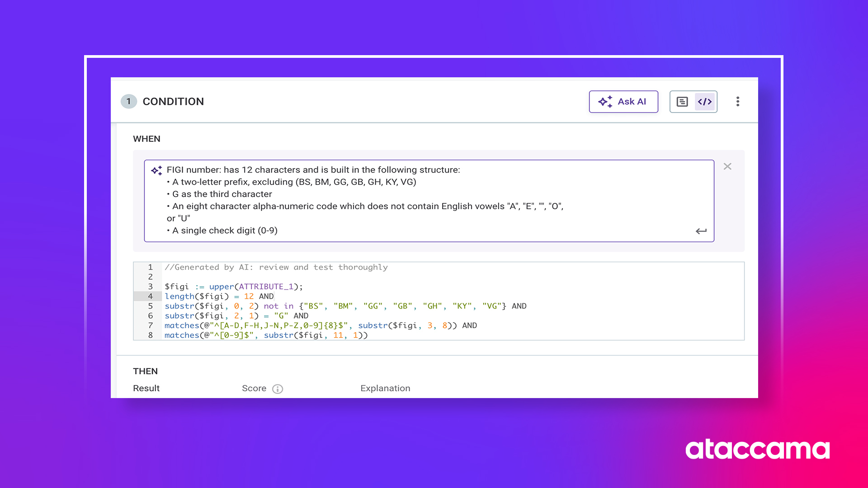Viewport: 868px width, 488px height.
Task: Click the Ask AI sparkle button
Action: pos(623,102)
